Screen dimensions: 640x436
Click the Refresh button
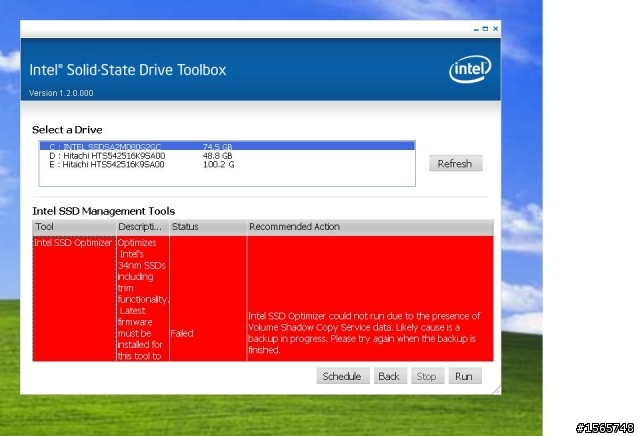[456, 163]
